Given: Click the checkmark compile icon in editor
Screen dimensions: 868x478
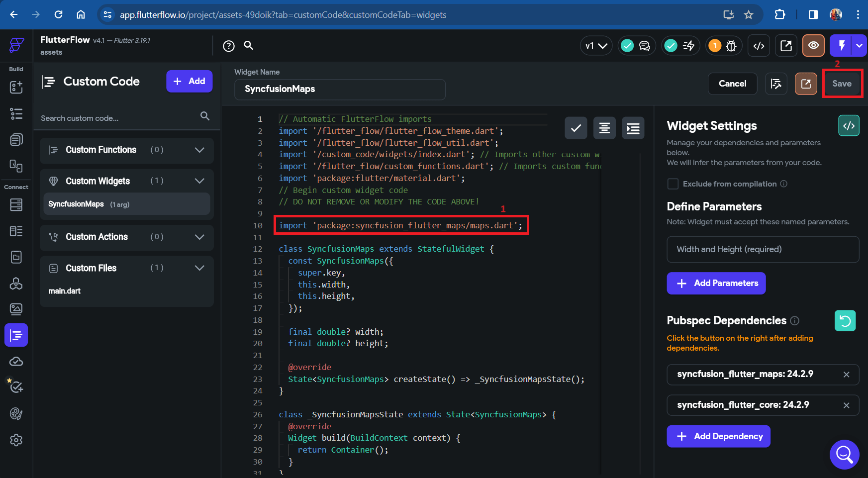Looking at the screenshot, I should click(576, 128).
